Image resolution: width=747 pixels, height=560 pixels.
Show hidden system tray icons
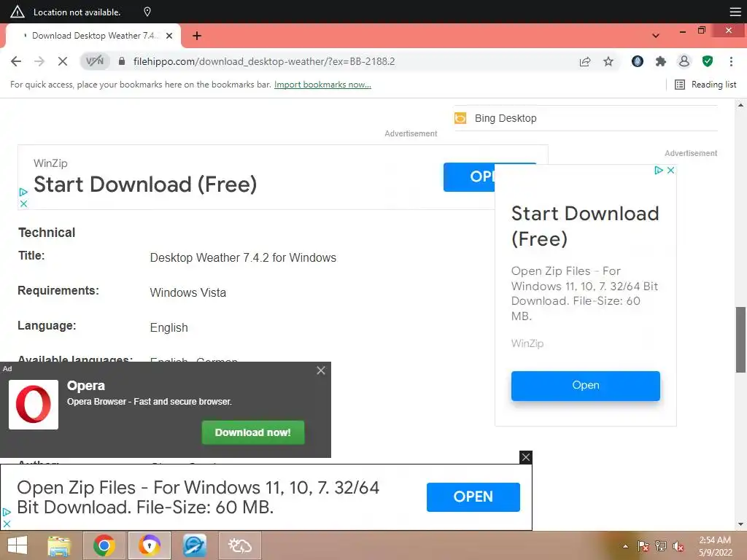pyautogui.click(x=625, y=546)
